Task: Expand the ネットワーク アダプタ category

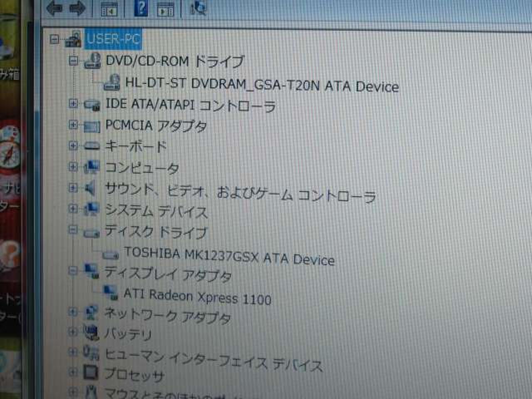Action: (x=73, y=311)
